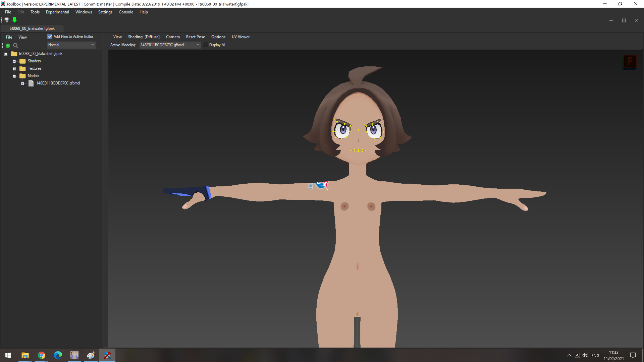644x362 pixels.
Task: Select the Shaders tree item label
Action: point(34,61)
